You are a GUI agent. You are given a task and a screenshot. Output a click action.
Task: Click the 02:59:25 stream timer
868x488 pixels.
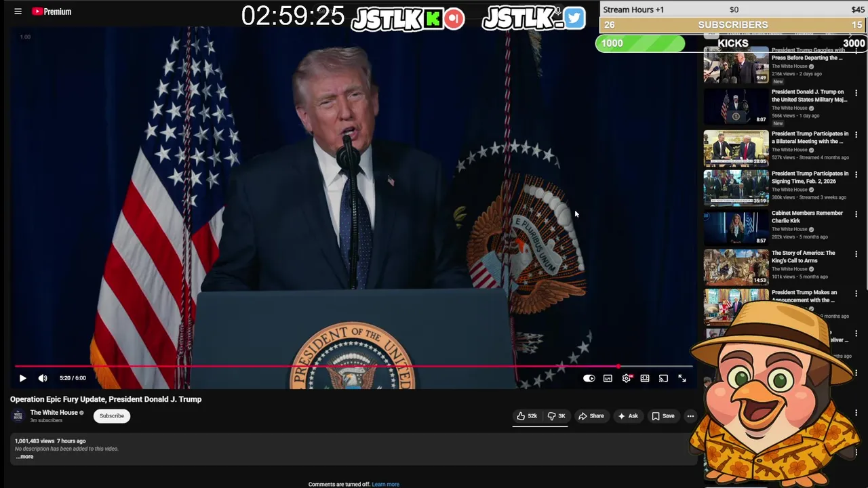coord(293,16)
